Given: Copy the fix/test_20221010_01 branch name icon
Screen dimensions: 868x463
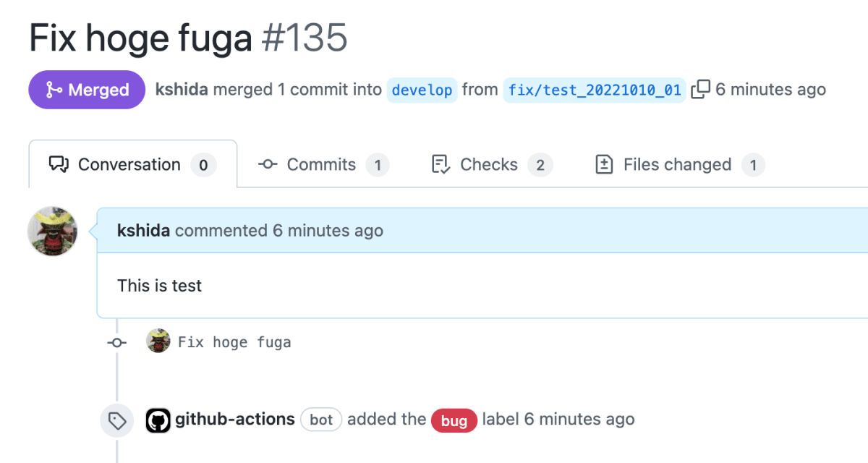Looking at the screenshot, I should click(700, 90).
